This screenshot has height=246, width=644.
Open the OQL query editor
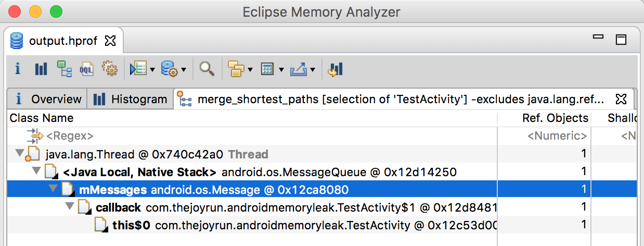click(x=86, y=69)
